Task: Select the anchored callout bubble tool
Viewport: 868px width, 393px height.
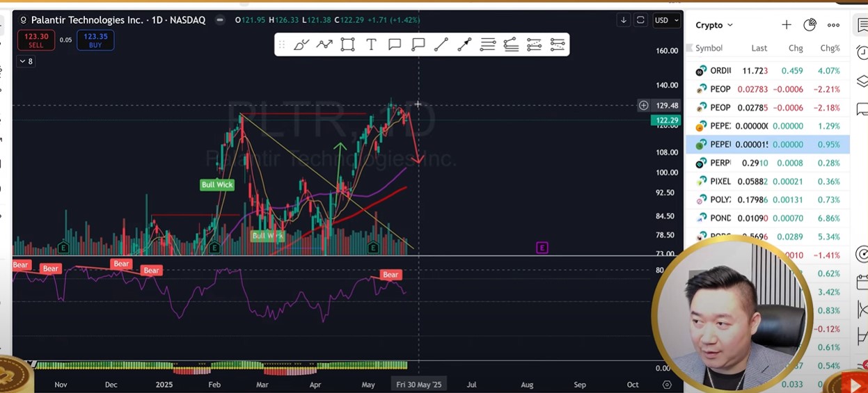Action: (x=418, y=45)
